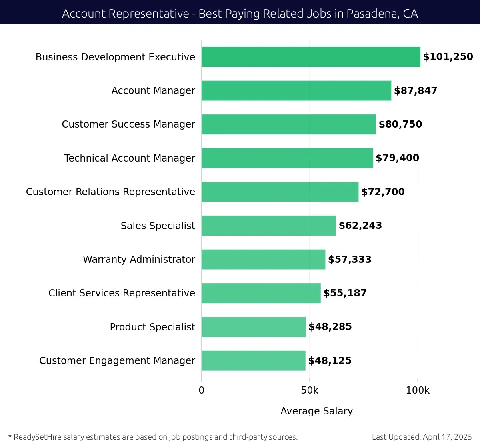
Task: Click the 100k axis tick label
Action: 418,390
